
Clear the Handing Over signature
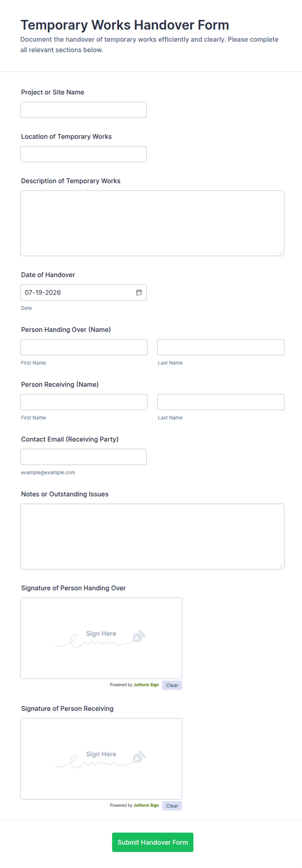[x=172, y=685]
